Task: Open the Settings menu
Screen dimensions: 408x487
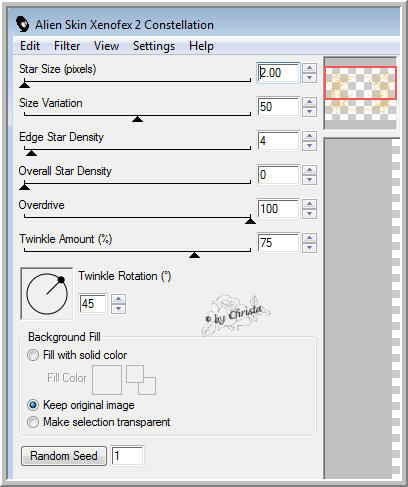Action: point(154,46)
